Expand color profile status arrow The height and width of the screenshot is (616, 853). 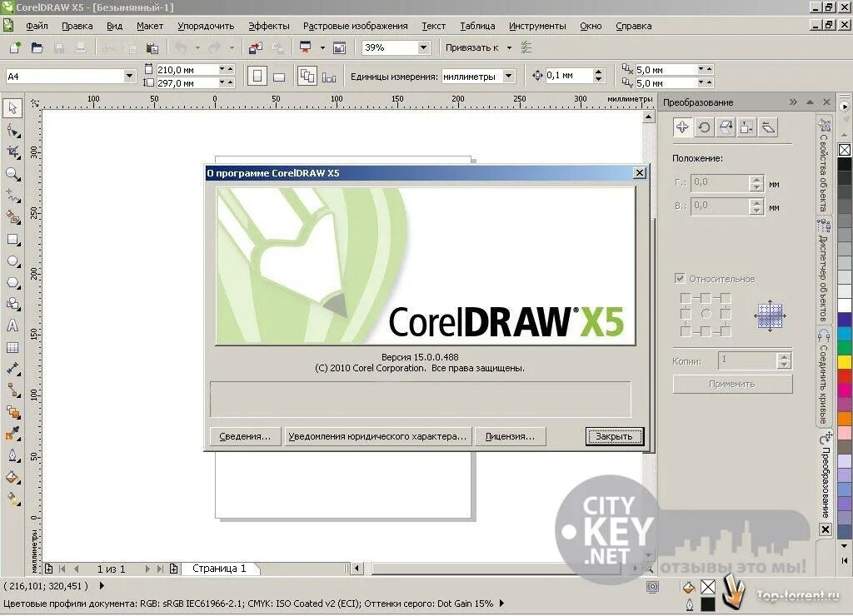[x=501, y=603]
